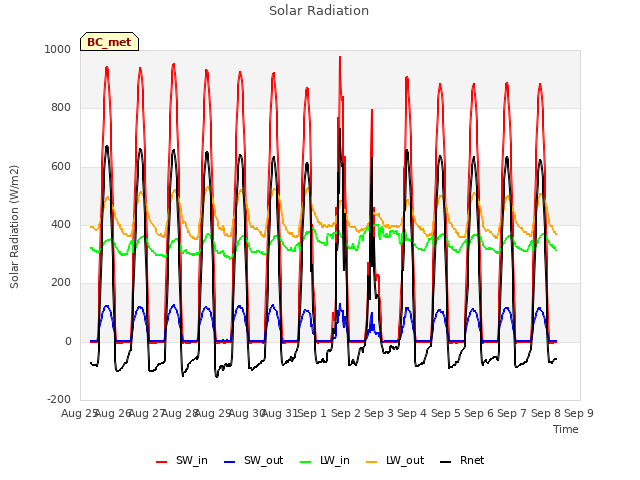
Task: Click the Sep 6 x-axis tick label
Action: click(x=479, y=413)
